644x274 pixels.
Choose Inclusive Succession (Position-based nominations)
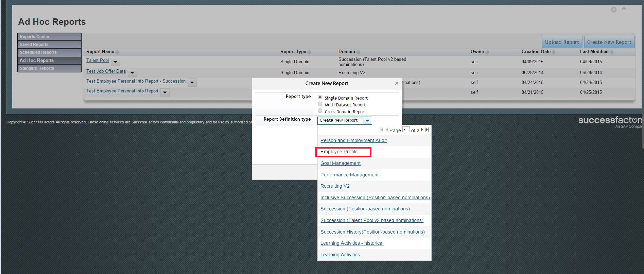coord(375,198)
